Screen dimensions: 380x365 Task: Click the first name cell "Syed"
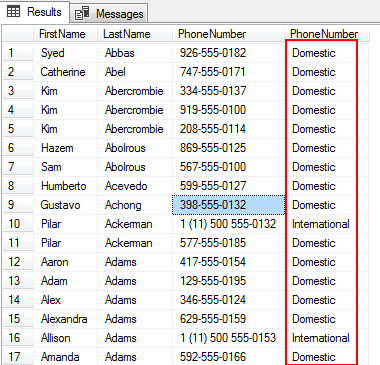coord(65,53)
